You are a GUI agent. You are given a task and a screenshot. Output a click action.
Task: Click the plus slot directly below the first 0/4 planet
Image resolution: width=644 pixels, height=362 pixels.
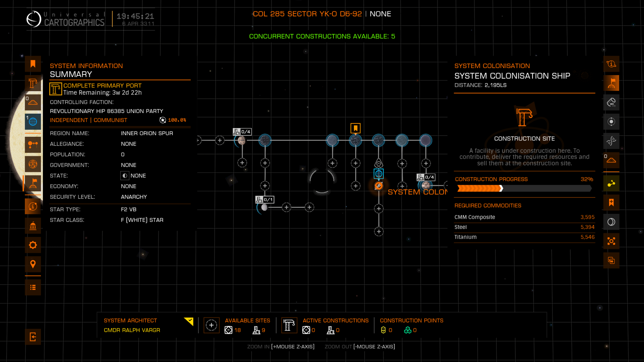click(x=242, y=163)
